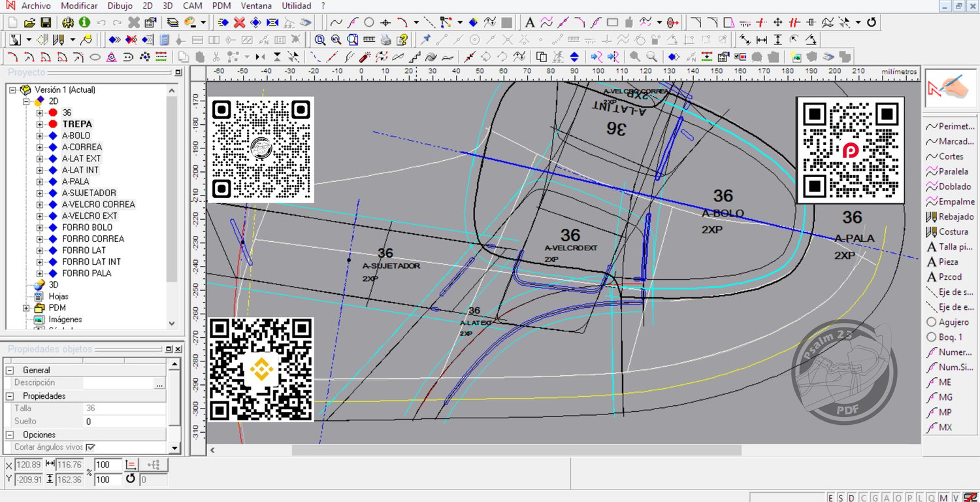This screenshot has width=980, height=502.
Task: Collapse the 2D tree branch
Action: (x=27, y=101)
